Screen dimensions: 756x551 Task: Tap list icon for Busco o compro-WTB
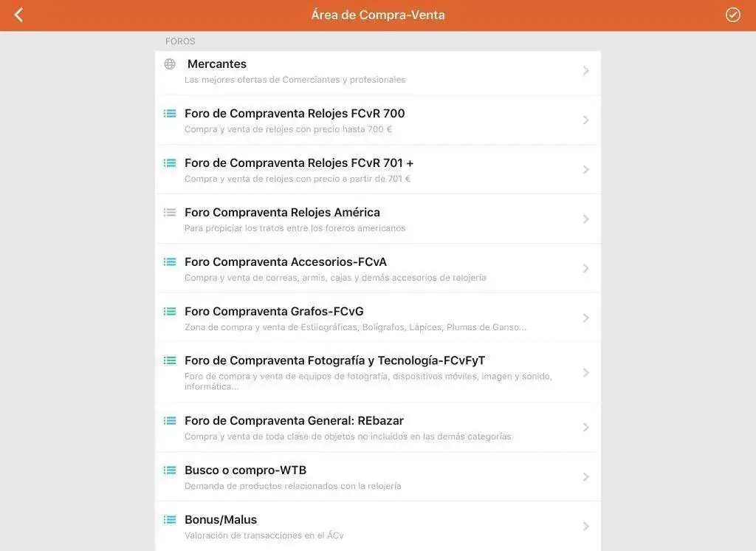click(170, 470)
